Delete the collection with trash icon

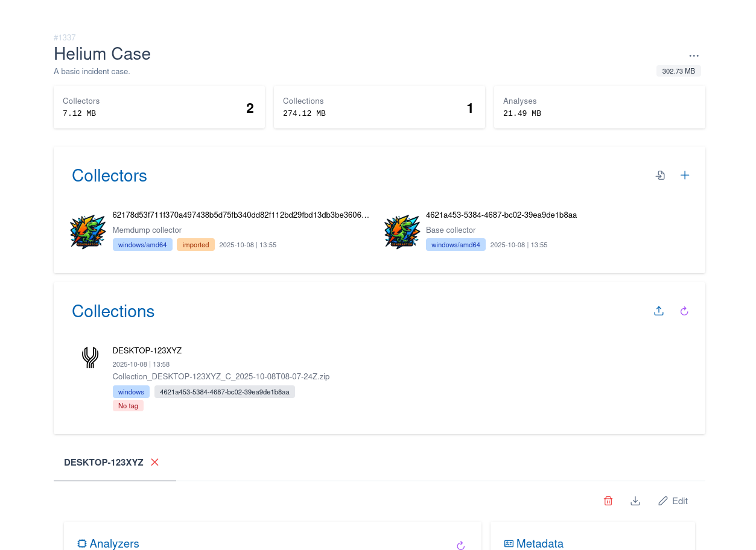pyautogui.click(x=608, y=501)
